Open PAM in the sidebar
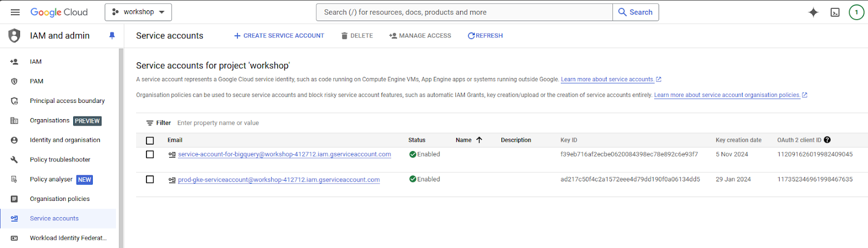The image size is (868, 248). [x=36, y=81]
